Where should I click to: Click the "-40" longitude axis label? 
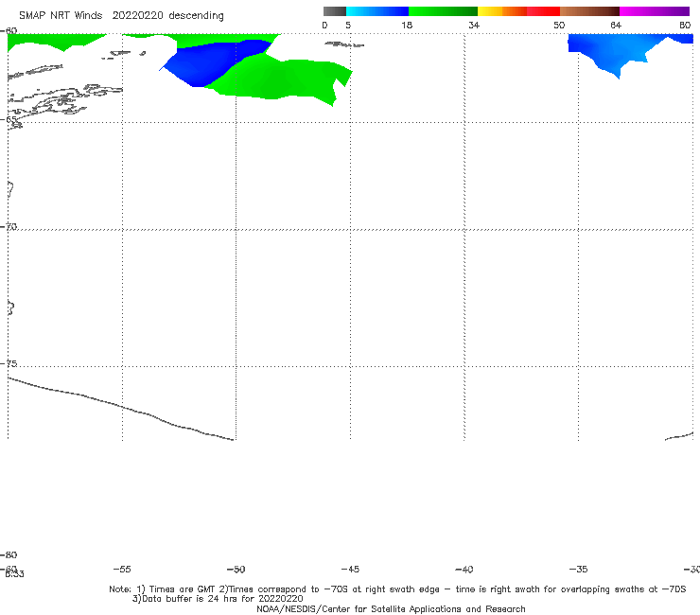tap(464, 569)
